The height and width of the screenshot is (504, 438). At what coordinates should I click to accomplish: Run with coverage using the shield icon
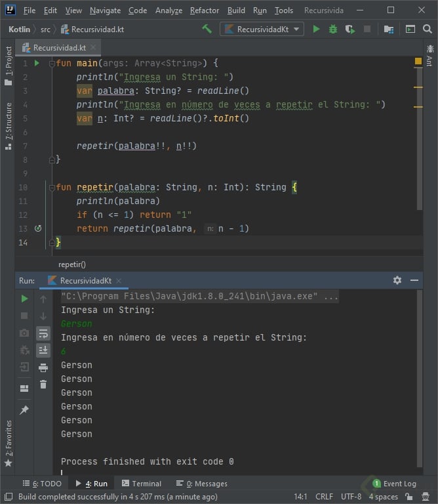(x=350, y=30)
